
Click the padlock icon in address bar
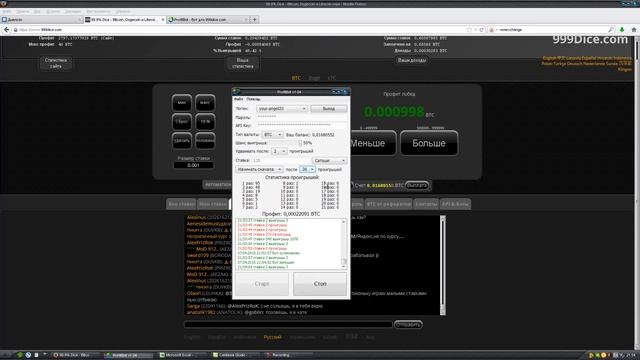(x=16, y=30)
